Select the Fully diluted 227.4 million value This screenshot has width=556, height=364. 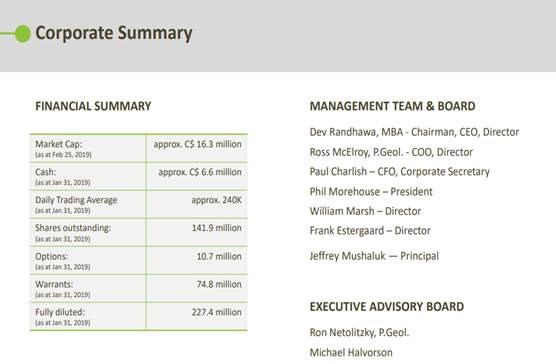217,312
